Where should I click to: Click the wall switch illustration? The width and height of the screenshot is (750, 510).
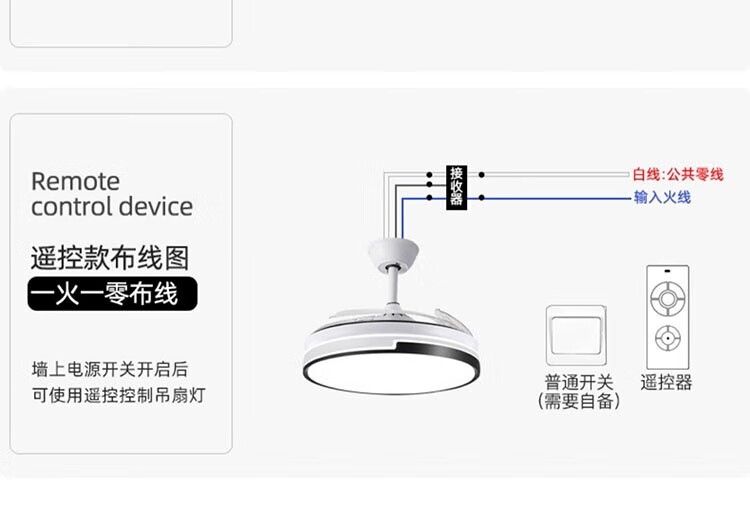tap(576, 336)
